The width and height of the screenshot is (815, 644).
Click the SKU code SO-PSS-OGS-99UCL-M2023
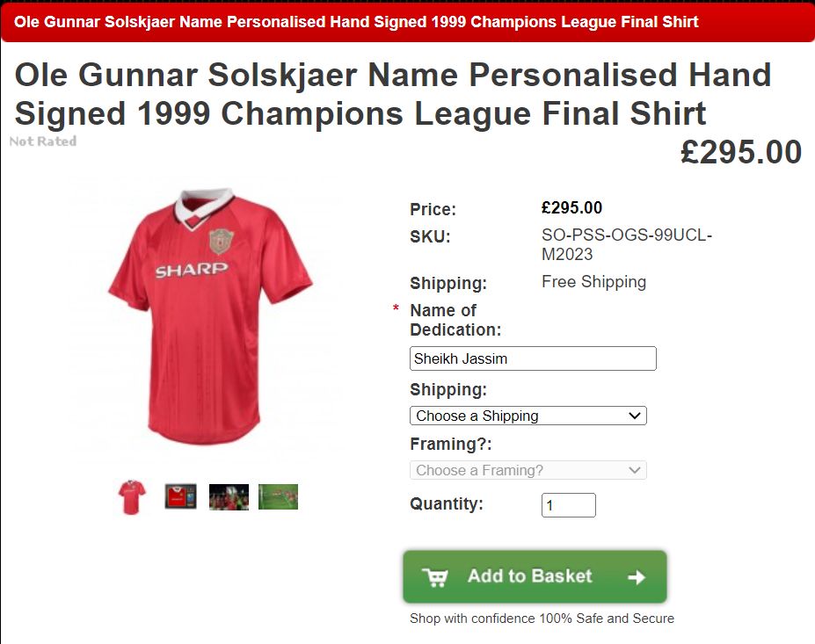point(626,244)
